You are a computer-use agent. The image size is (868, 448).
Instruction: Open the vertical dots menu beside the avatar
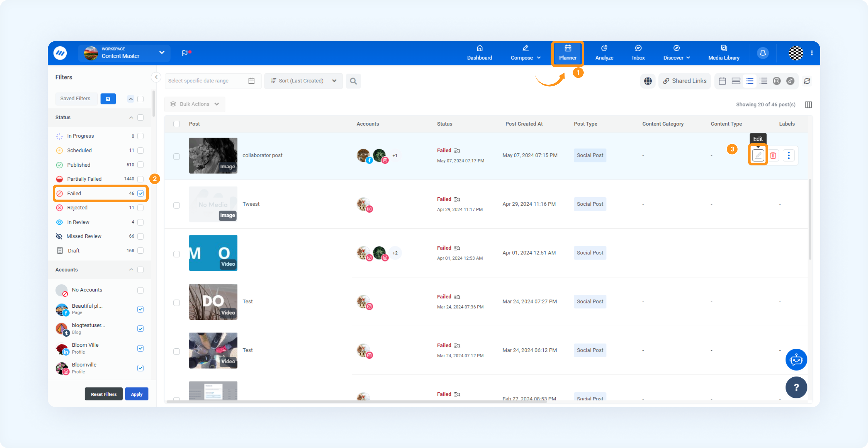[812, 53]
